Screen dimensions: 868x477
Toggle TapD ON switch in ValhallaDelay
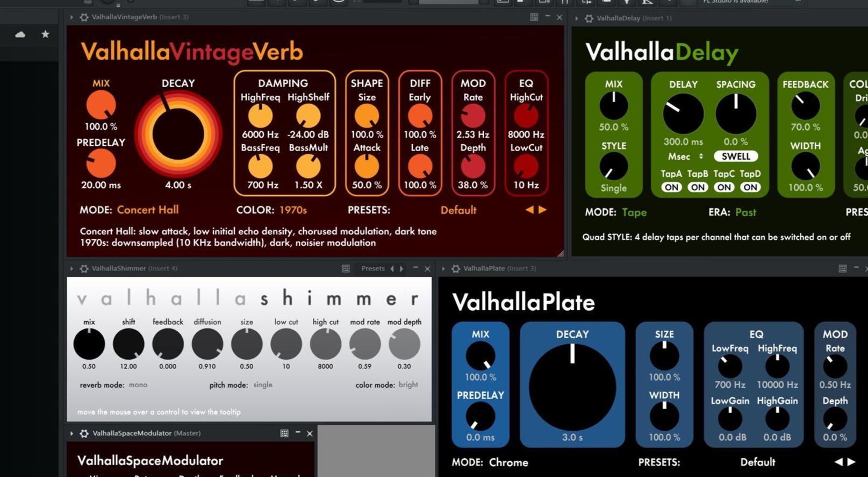click(x=750, y=187)
